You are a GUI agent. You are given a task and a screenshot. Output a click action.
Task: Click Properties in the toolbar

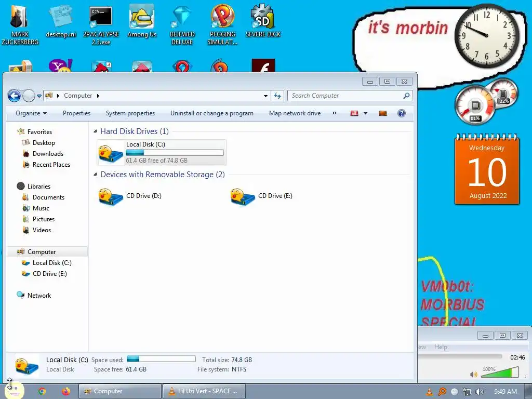point(76,113)
